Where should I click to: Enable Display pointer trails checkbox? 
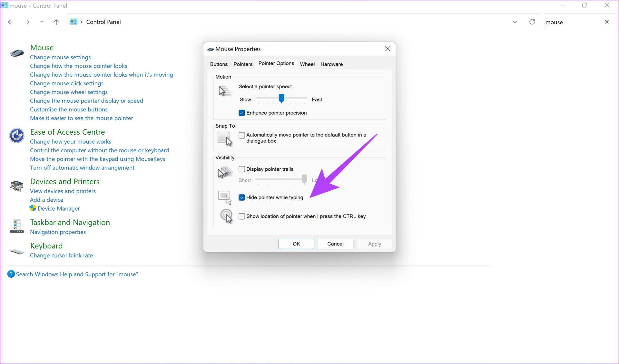(242, 169)
